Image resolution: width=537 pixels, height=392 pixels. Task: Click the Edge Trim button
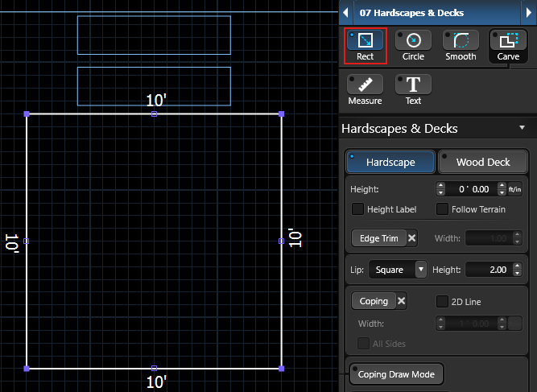tap(378, 238)
